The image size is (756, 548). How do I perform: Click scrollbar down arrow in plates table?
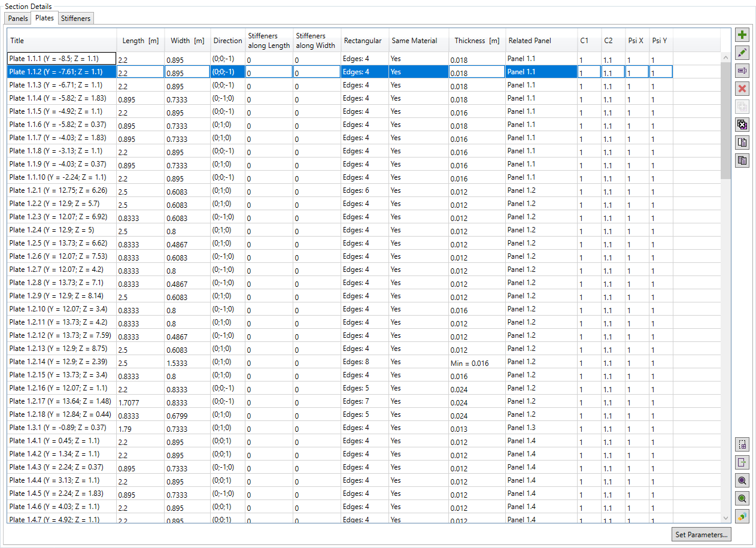725,517
